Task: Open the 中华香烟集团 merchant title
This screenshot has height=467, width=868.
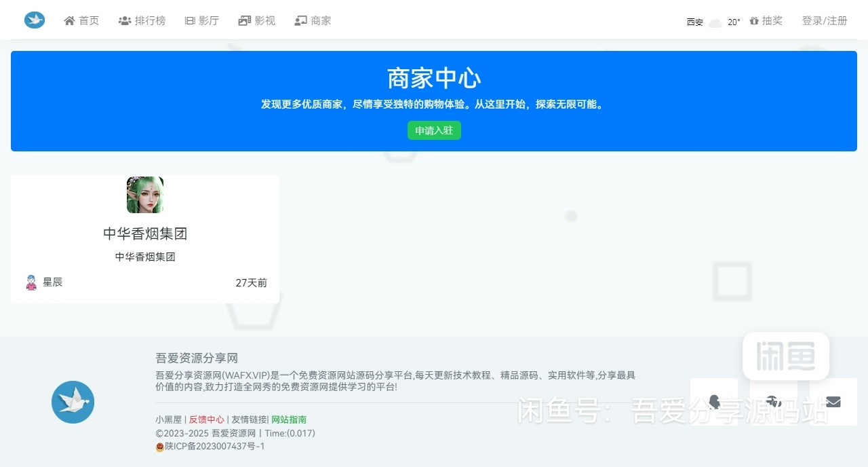Action: tap(145, 233)
